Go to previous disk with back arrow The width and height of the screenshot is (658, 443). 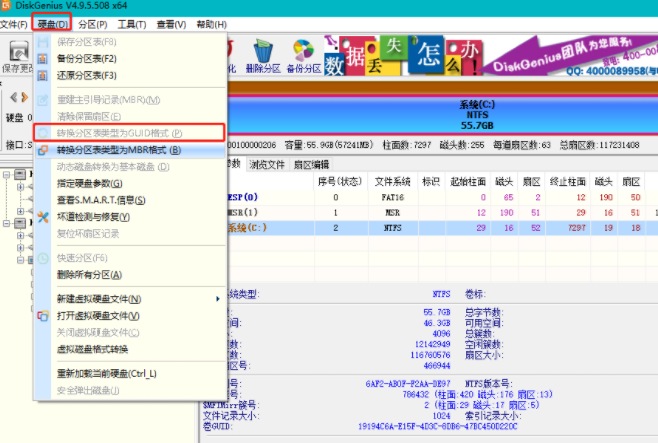point(13,97)
